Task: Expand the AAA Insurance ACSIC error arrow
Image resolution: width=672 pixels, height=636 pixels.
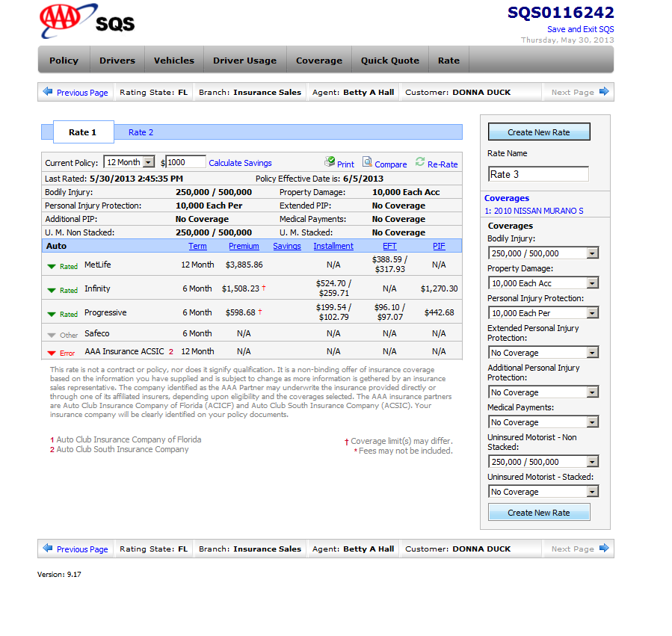Action: (52, 353)
